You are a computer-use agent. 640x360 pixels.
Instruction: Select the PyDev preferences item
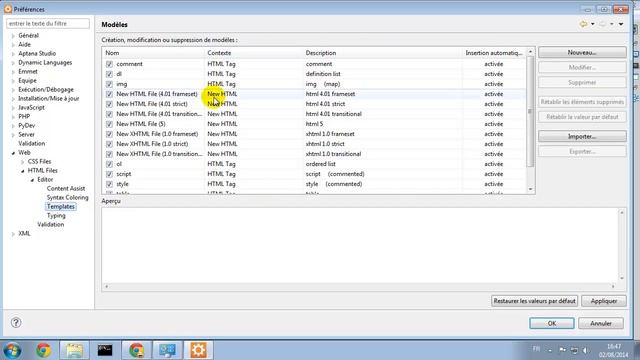[27, 126]
